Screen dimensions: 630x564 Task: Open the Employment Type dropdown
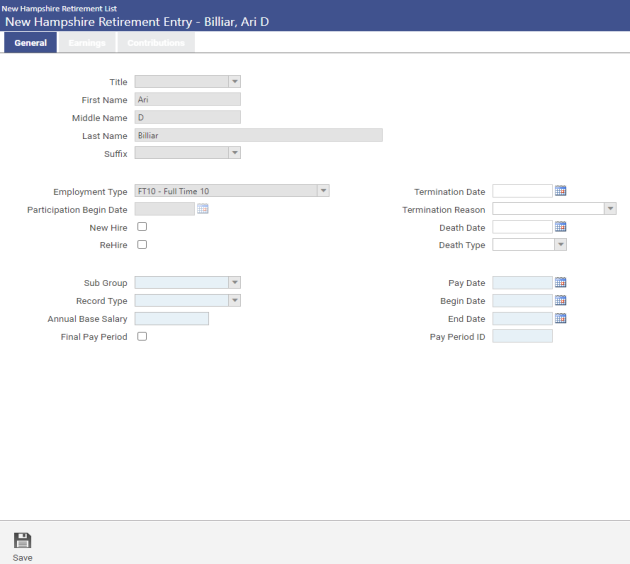[x=322, y=191]
